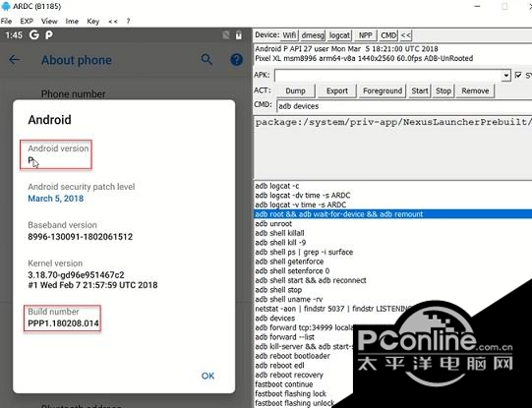532x408 pixels.
Task: Tap the Phone number entry behind the dialog
Action: pyautogui.click(x=74, y=94)
